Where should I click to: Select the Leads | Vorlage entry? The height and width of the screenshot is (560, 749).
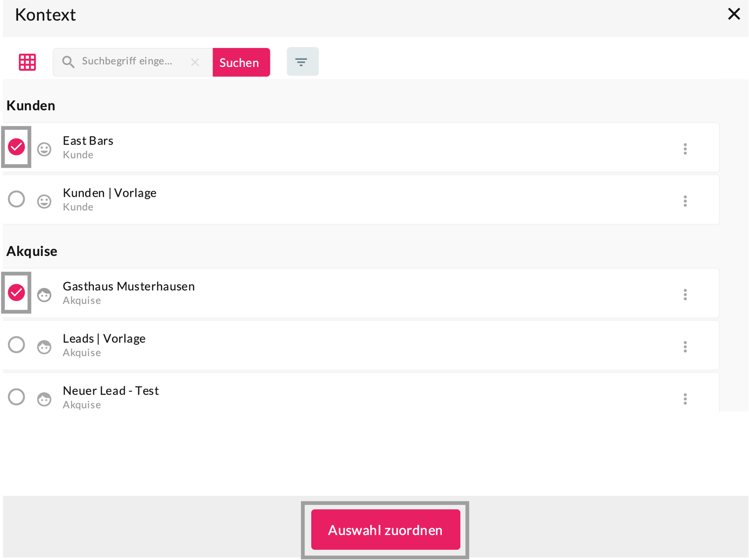[16, 344]
